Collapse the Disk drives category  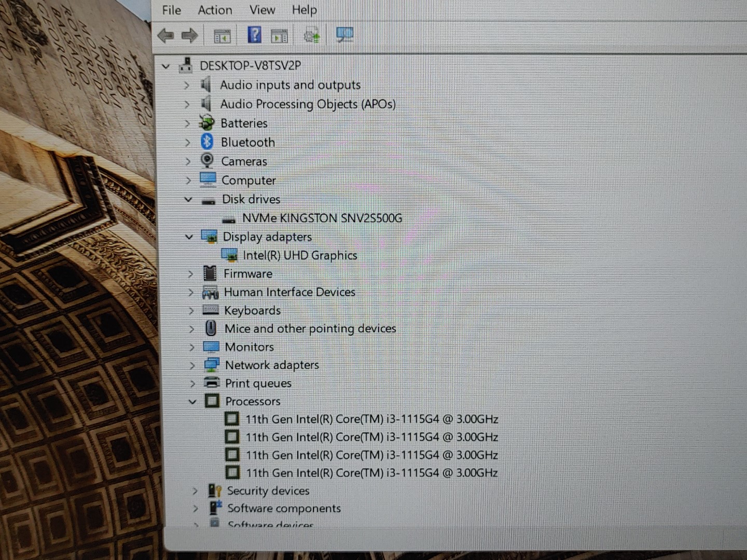coord(188,200)
